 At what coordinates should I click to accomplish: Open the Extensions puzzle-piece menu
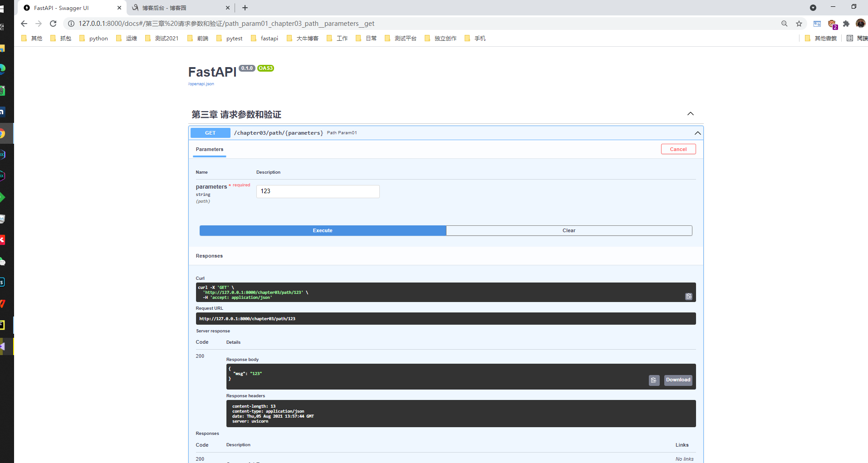(x=846, y=24)
